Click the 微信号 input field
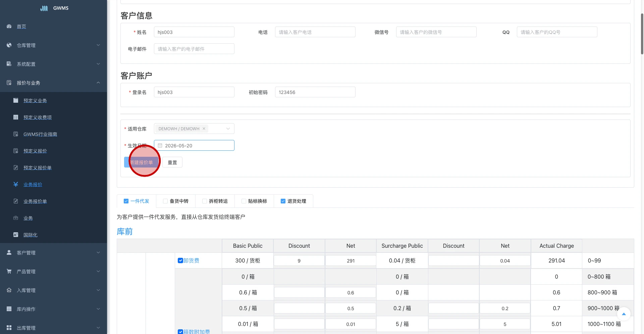 436,32
